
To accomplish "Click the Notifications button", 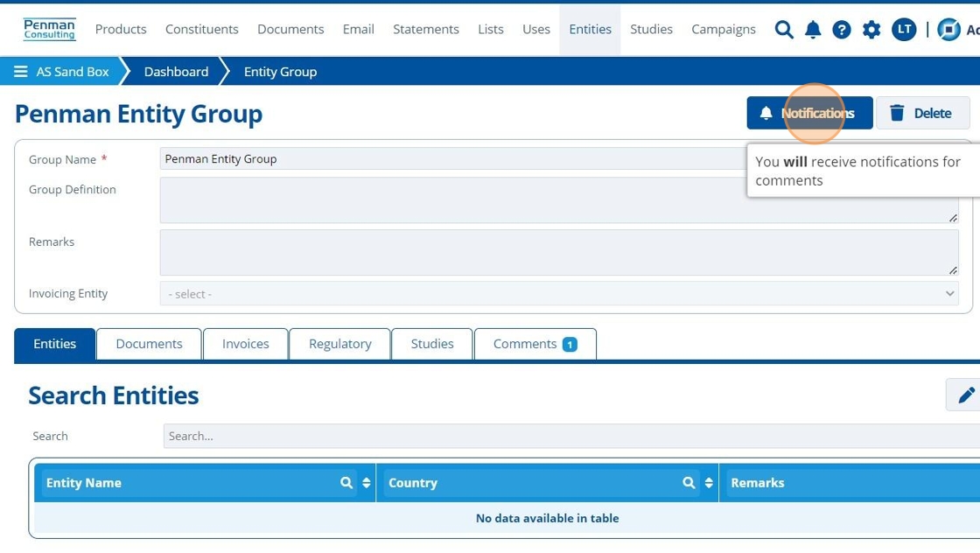I will click(x=809, y=113).
